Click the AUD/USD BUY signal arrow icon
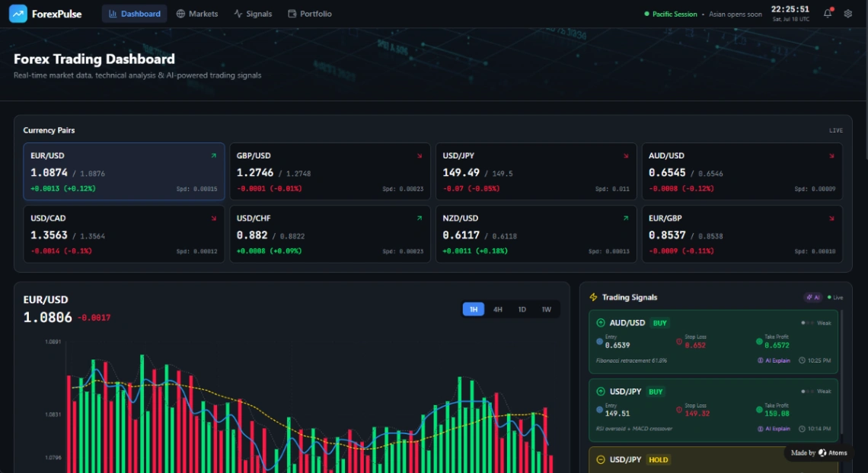 pos(601,323)
